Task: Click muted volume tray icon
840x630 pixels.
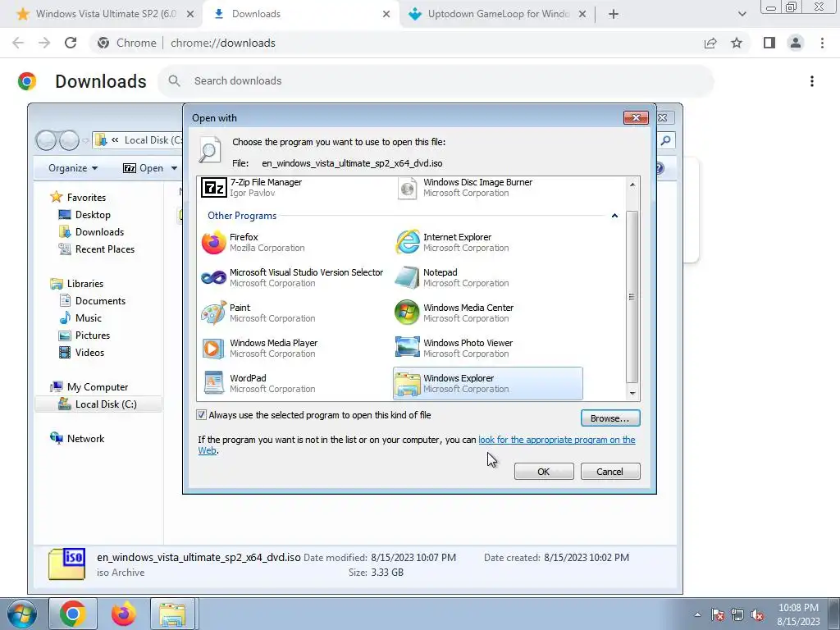Action: [757, 614]
